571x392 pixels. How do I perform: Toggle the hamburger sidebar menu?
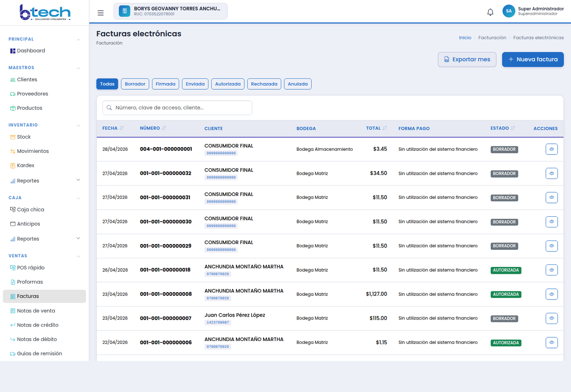(100, 13)
